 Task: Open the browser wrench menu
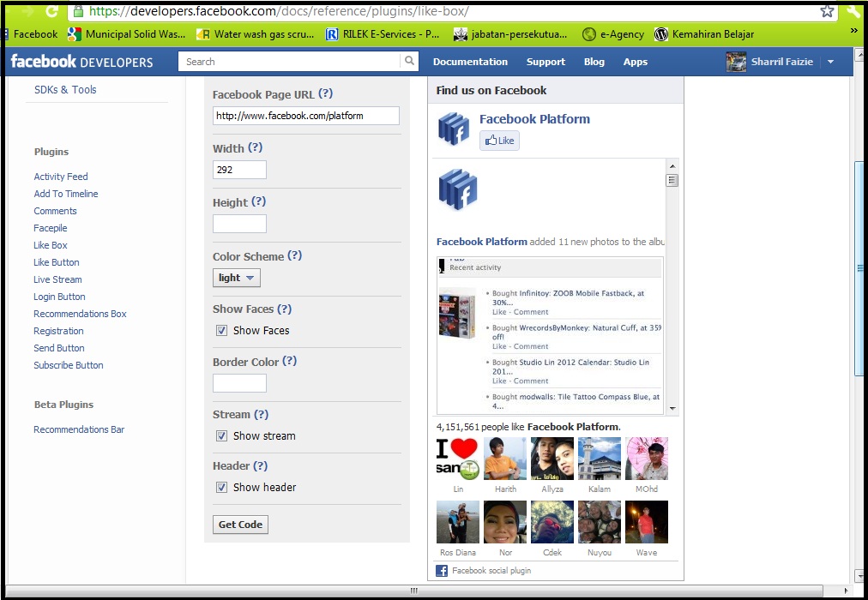[853, 11]
